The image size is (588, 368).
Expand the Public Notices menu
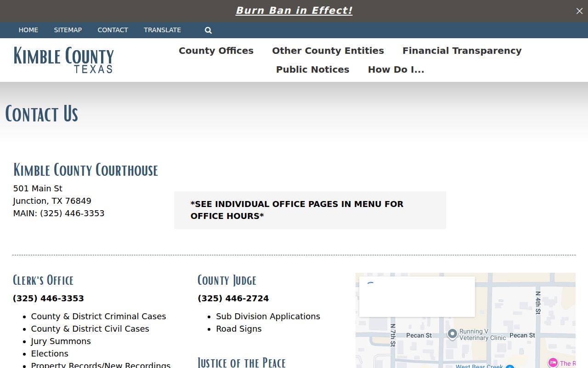coord(312,69)
